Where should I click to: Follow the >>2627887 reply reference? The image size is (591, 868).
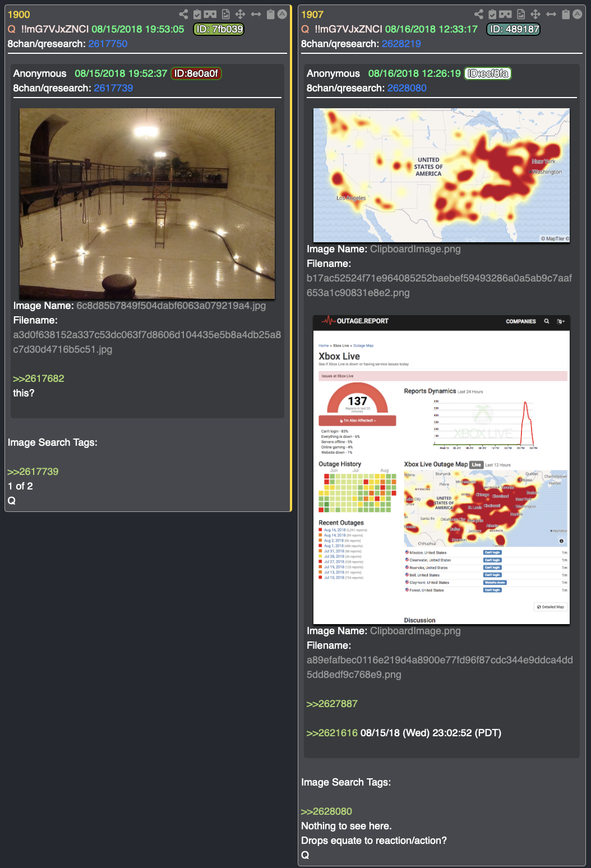(332, 704)
